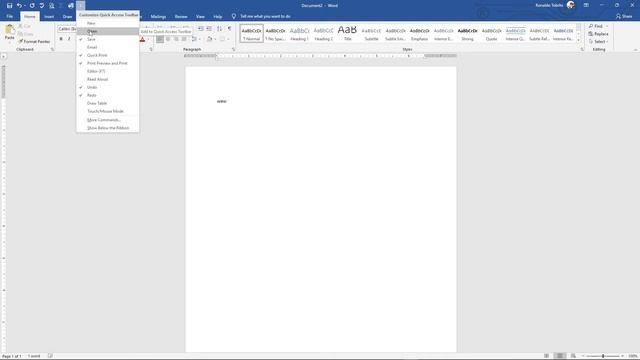Screen dimensions: 640x360
Task: Click the Increase Indent icon
Action: (x=209, y=29)
